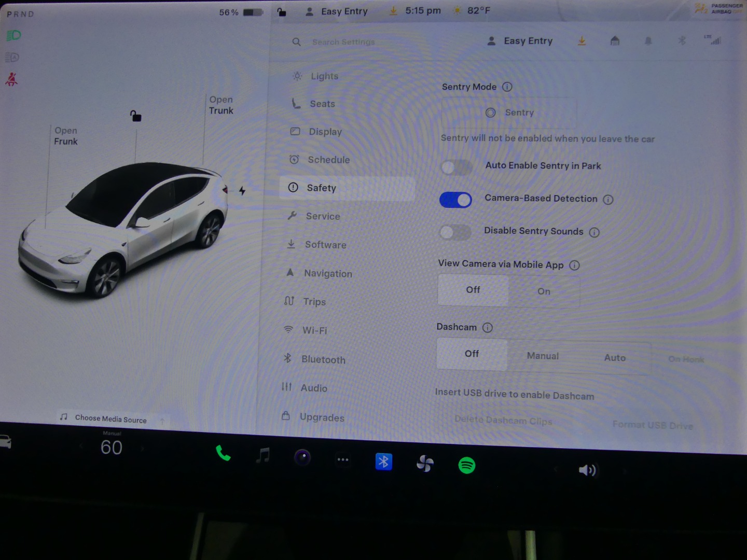Open the dashcam camera app icon
Image resolution: width=747 pixels, height=560 pixels.
pyautogui.click(x=302, y=457)
